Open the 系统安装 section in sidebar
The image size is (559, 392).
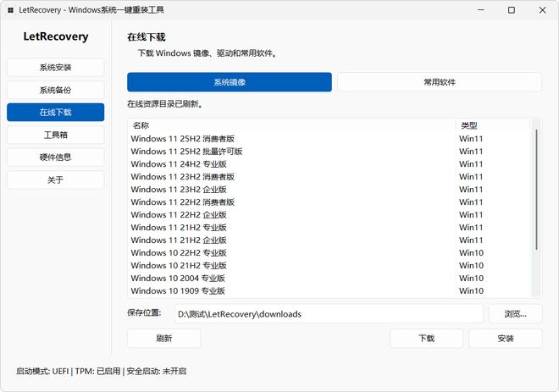(x=56, y=68)
